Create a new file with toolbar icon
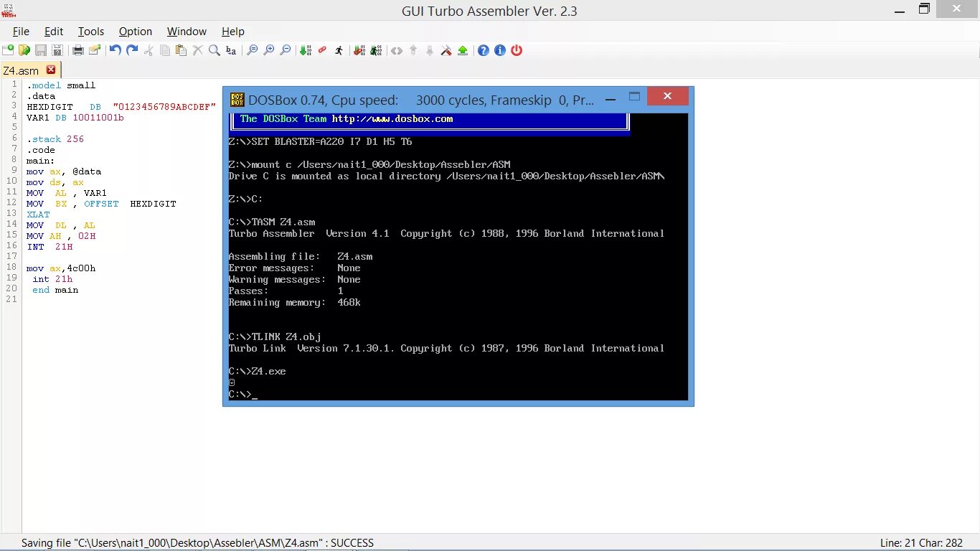This screenshot has height=551, width=980. (8, 50)
